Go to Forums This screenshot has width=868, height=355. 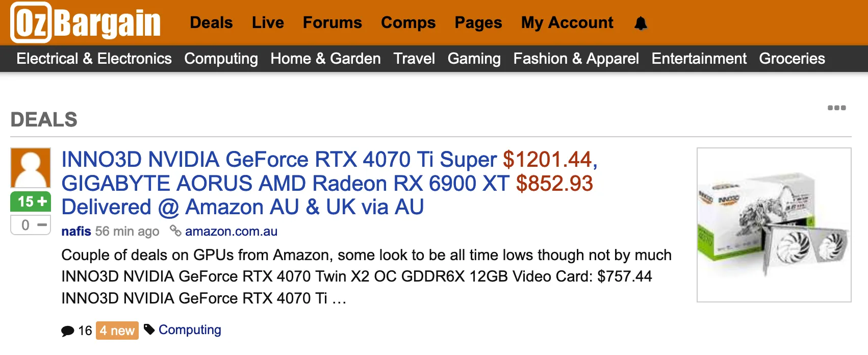click(332, 23)
